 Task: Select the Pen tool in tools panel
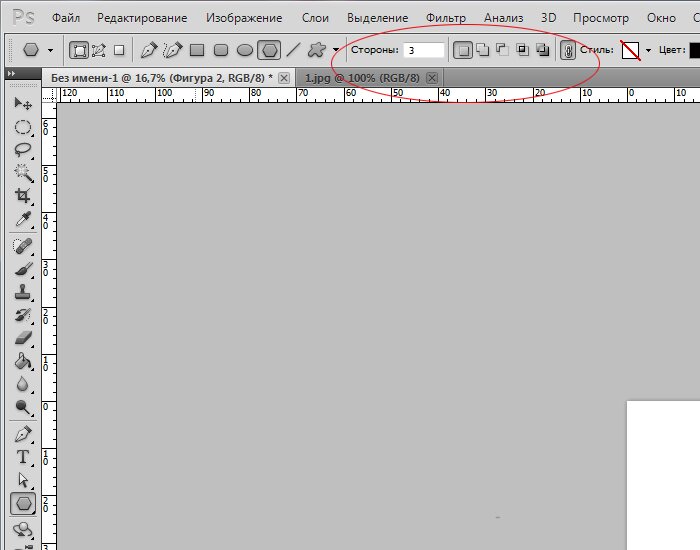[23, 434]
